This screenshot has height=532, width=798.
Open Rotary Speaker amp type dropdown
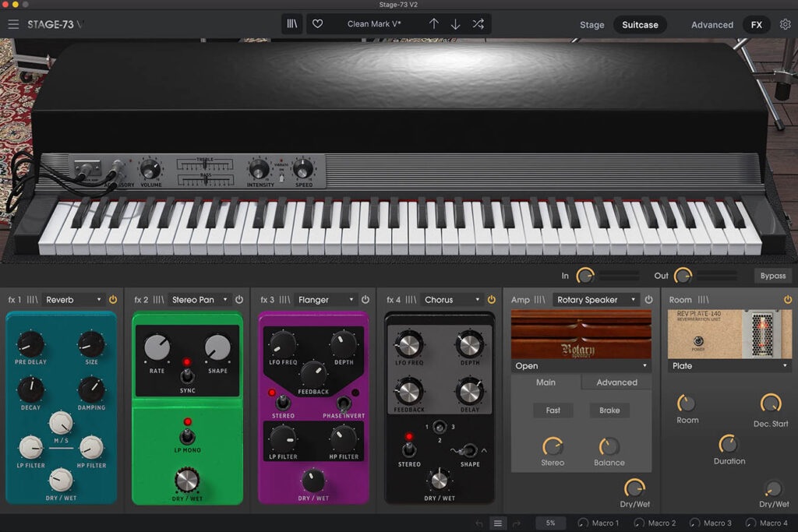click(x=596, y=300)
